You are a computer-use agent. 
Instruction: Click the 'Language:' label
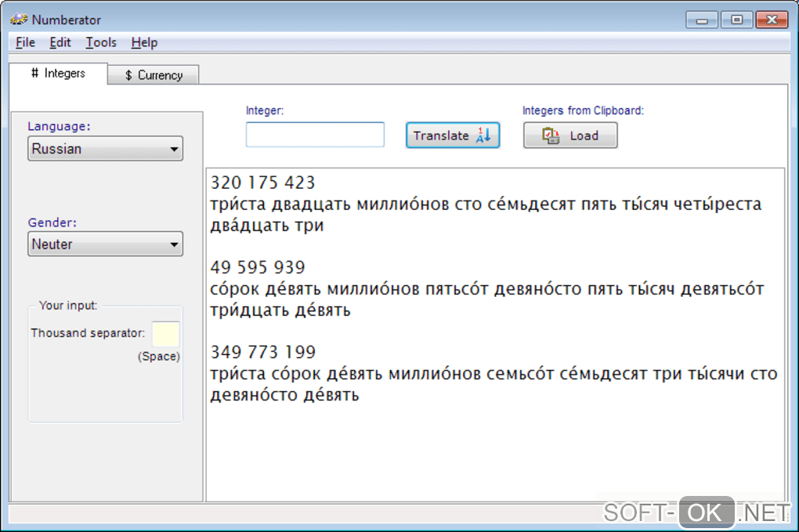(x=59, y=126)
